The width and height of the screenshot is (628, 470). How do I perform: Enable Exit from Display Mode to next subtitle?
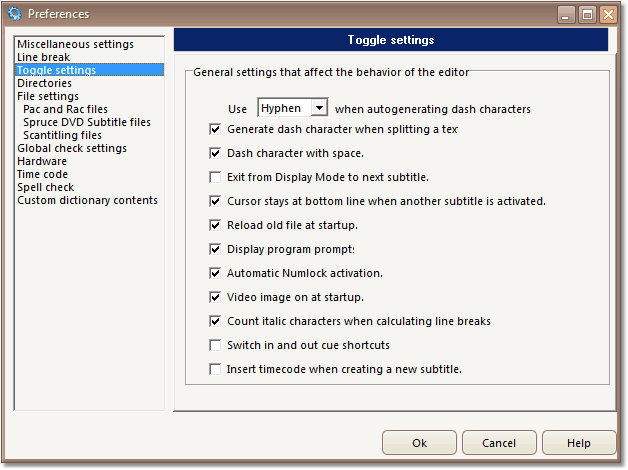tap(215, 177)
